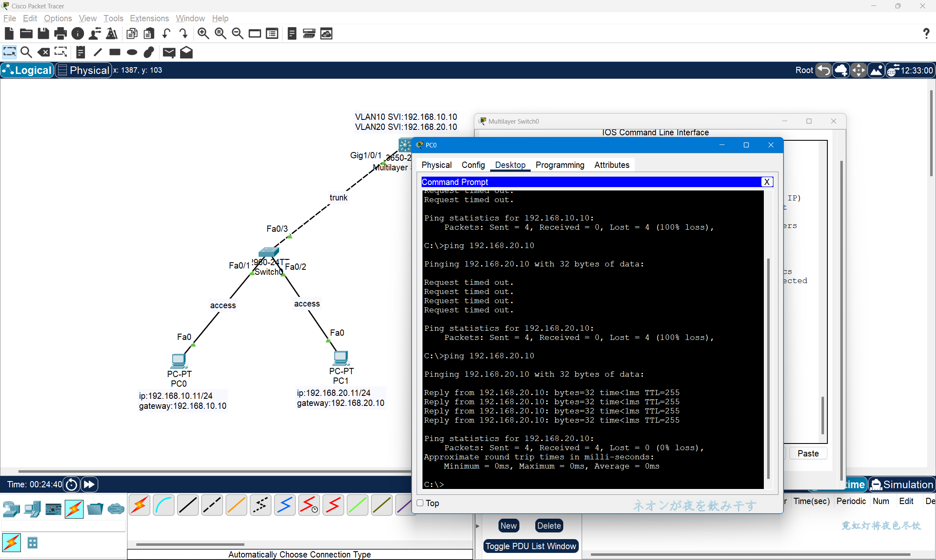Undo the last action

166,33
